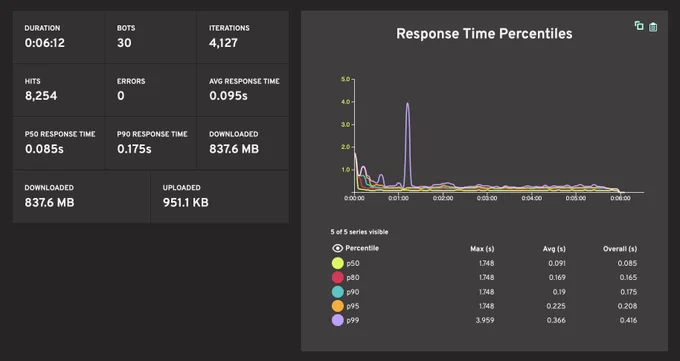680x361 pixels.
Task: Toggle the p99 series color dot
Action: (x=337, y=320)
